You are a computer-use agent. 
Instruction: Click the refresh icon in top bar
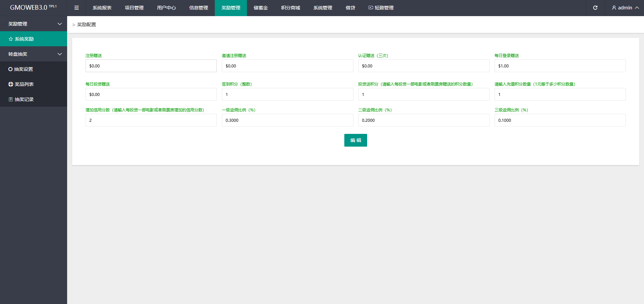point(595,8)
